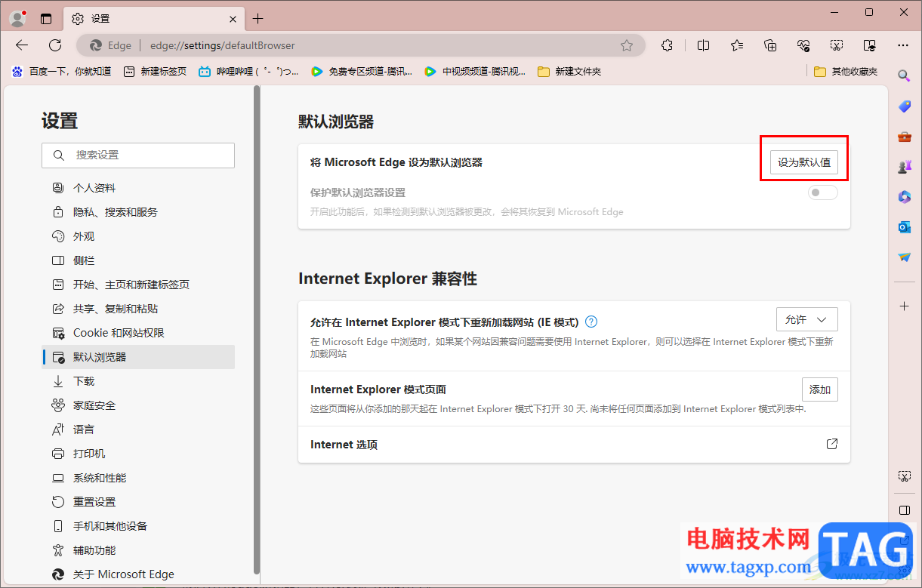
Task: Open Microsoft 365 sidebar icon
Action: click(904, 197)
